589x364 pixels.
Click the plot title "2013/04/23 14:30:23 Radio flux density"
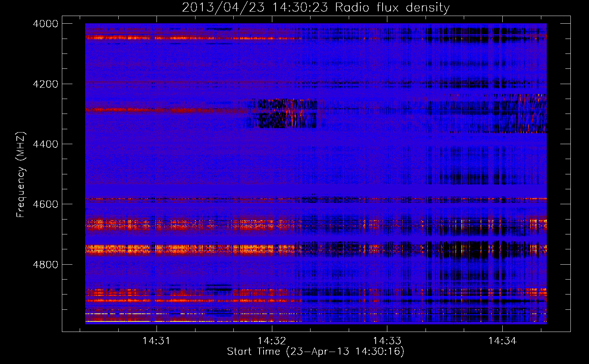tap(316, 8)
